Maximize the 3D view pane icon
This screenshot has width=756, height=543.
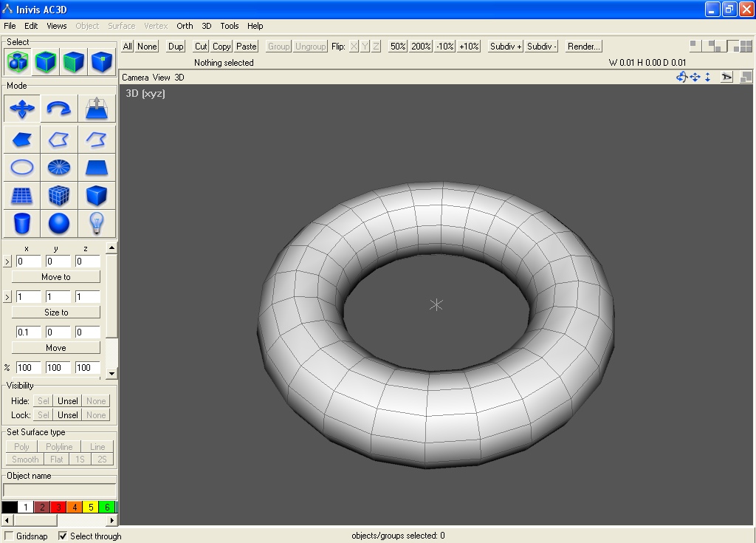[x=746, y=78]
